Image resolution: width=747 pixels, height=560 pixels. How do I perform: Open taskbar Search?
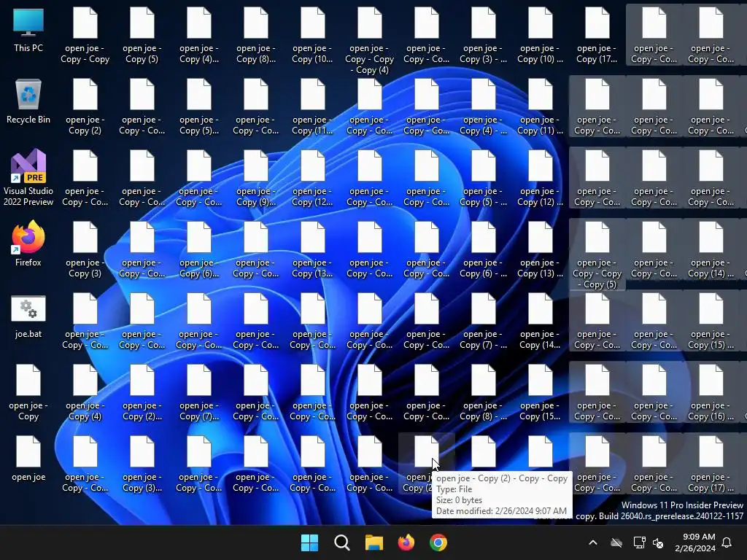342,542
